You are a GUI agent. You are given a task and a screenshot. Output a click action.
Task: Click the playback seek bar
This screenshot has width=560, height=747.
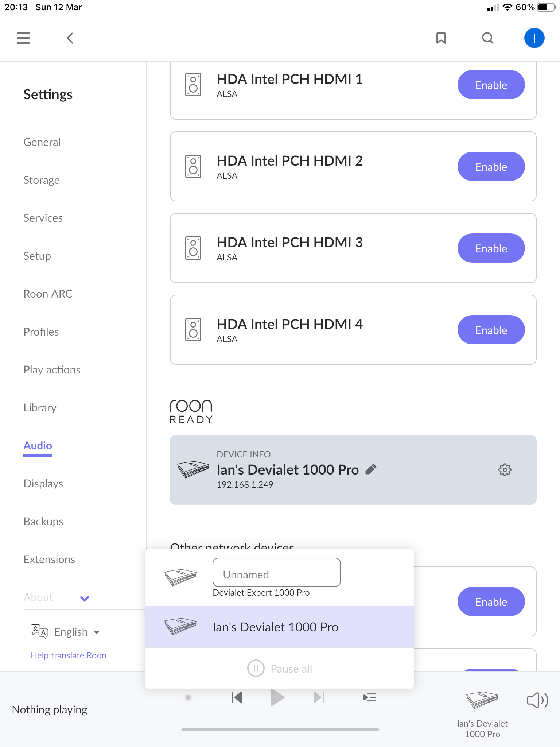click(x=280, y=729)
